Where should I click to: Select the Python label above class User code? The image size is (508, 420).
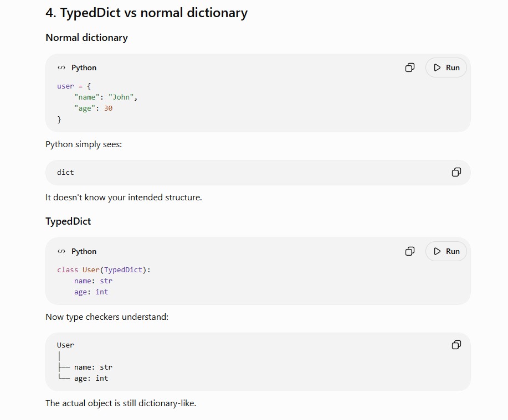[x=84, y=251]
